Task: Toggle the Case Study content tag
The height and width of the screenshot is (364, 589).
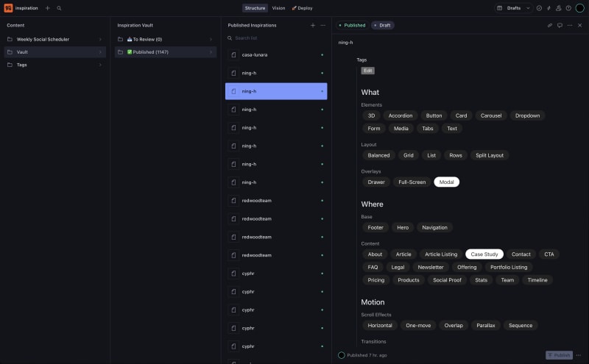Action: click(x=484, y=254)
